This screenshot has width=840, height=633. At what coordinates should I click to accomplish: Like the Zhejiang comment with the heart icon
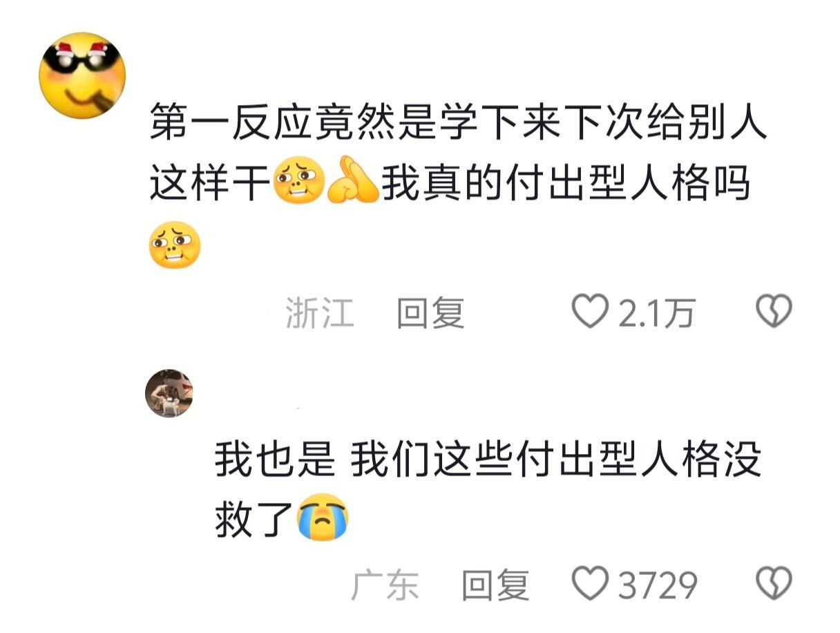[x=591, y=312]
